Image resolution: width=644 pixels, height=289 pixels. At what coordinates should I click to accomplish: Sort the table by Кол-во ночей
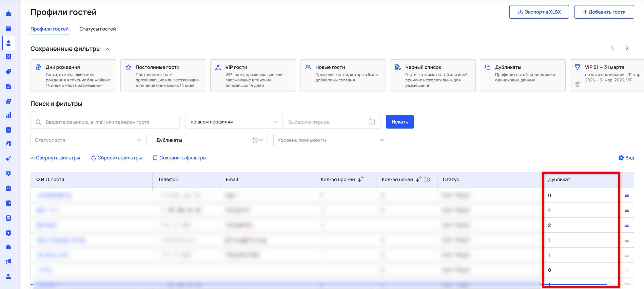(419, 179)
